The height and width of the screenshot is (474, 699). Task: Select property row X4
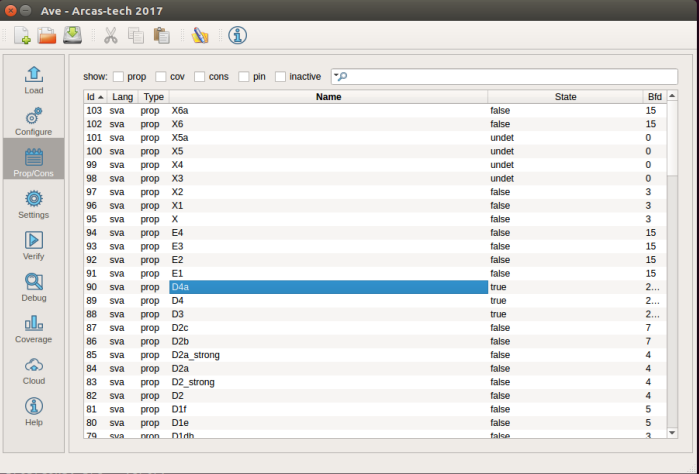click(375, 165)
